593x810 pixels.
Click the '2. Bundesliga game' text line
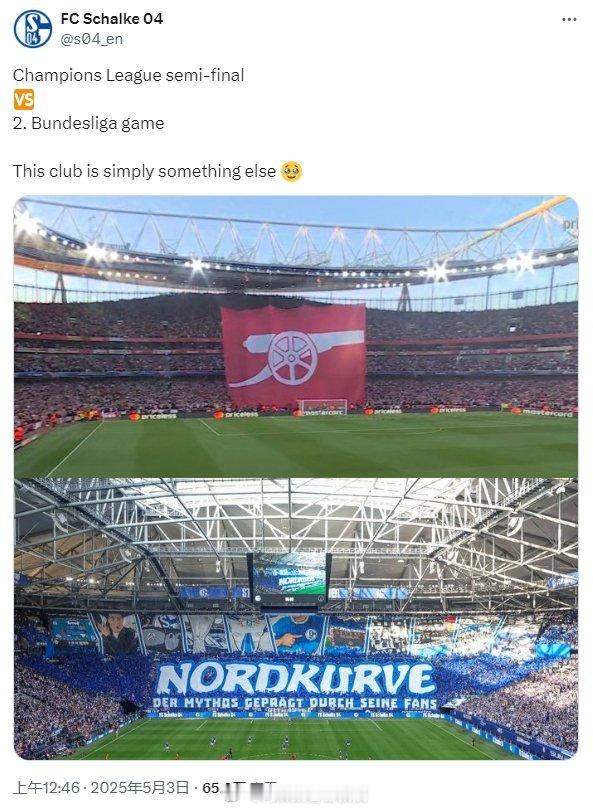click(88, 123)
